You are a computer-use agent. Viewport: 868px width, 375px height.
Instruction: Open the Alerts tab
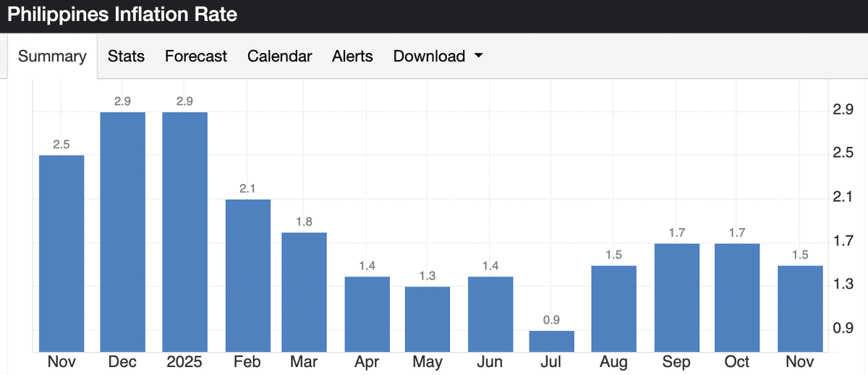point(352,56)
